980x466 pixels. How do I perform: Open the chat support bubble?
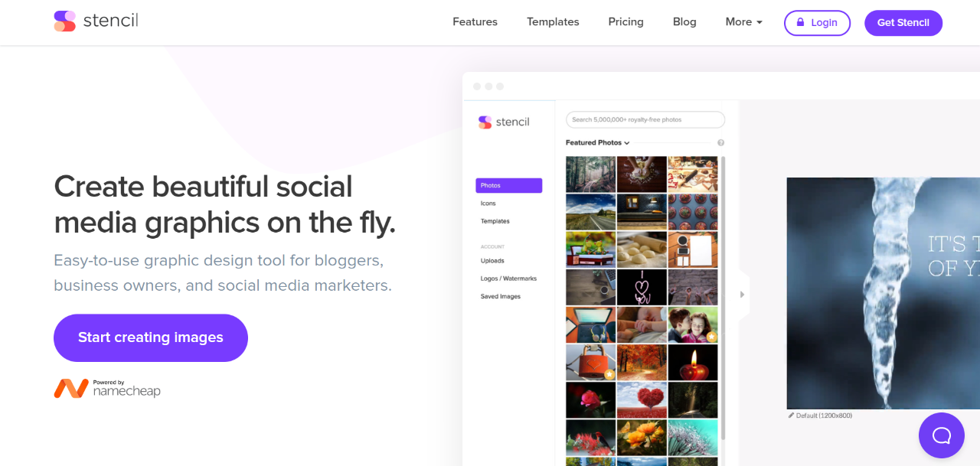click(942, 435)
